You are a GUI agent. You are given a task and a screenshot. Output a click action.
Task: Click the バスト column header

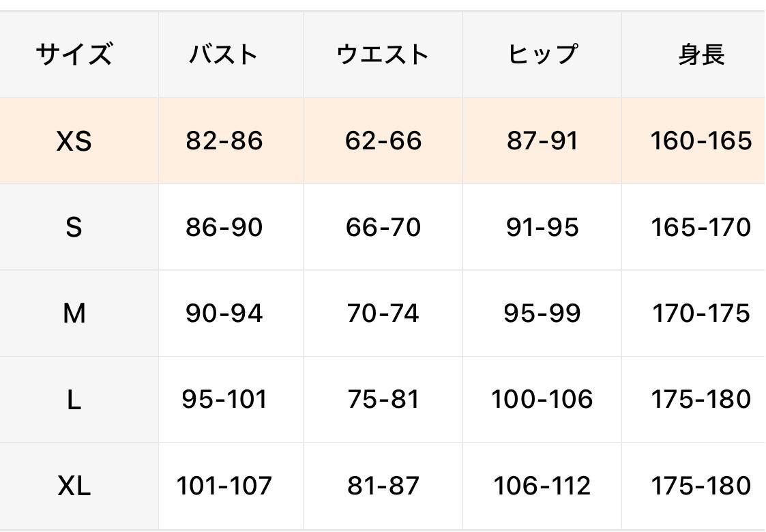(x=224, y=55)
